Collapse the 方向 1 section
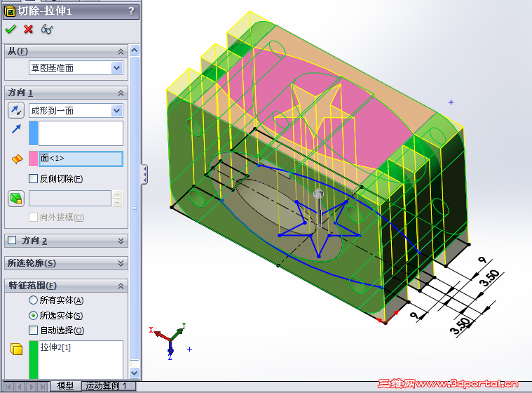The image size is (532, 393). tap(121, 93)
